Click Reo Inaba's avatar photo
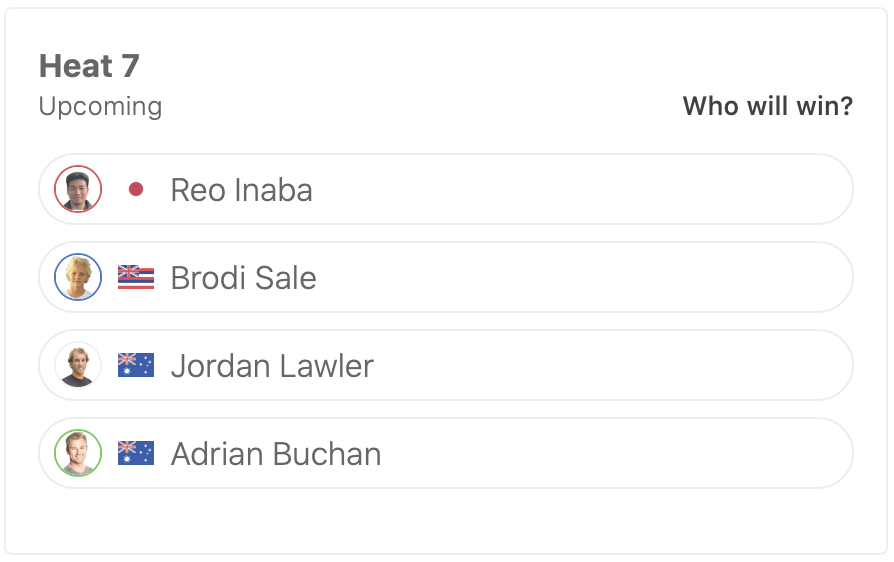Image resolution: width=894 pixels, height=562 pixels. coord(78,189)
